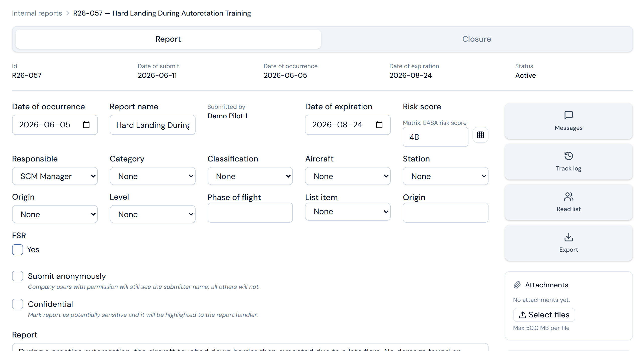This screenshot has height=351, width=644.
Task: Click the submitter name Demo Pilot 1
Action: pos(227,116)
